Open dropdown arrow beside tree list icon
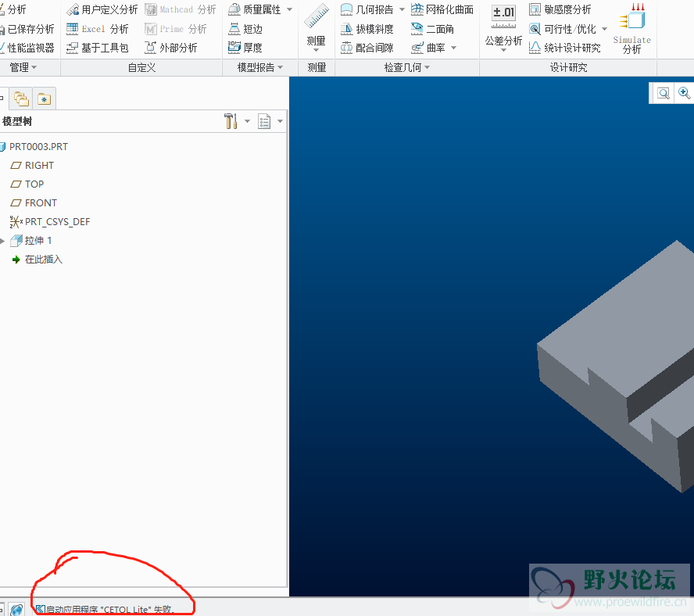 pos(280,121)
